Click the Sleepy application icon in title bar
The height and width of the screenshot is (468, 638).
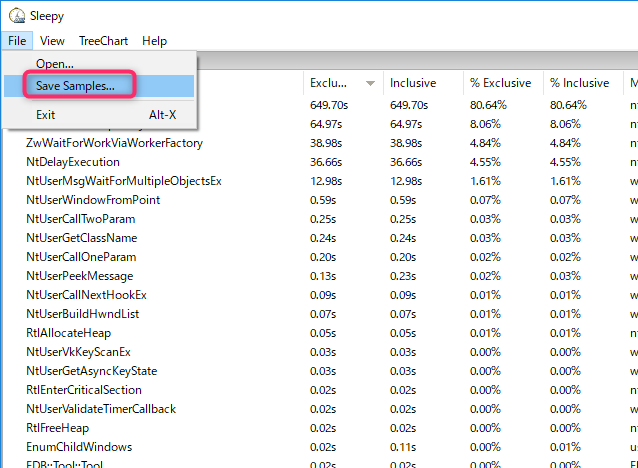pos(17,15)
